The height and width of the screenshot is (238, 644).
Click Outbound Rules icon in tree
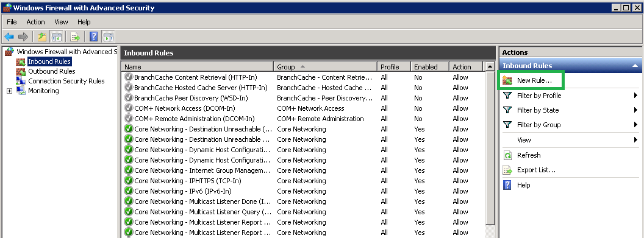pyautogui.click(x=21, y=71)
